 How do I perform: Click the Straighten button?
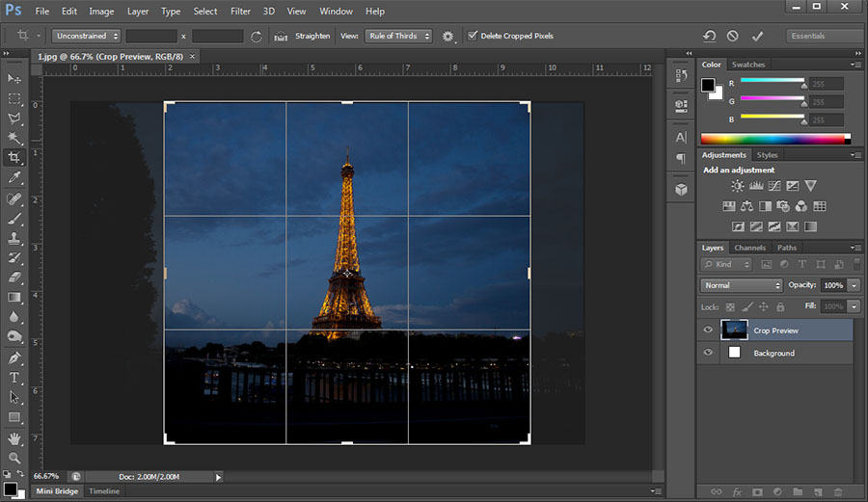pos(303,37)
